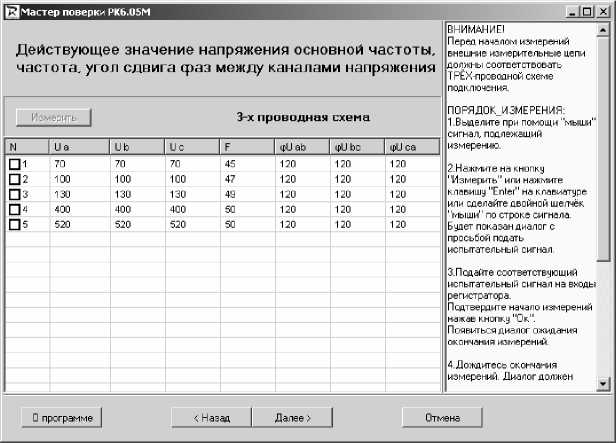Go back with the Назад button
Screen dimensions: 616x443
(x=211, y=418)
